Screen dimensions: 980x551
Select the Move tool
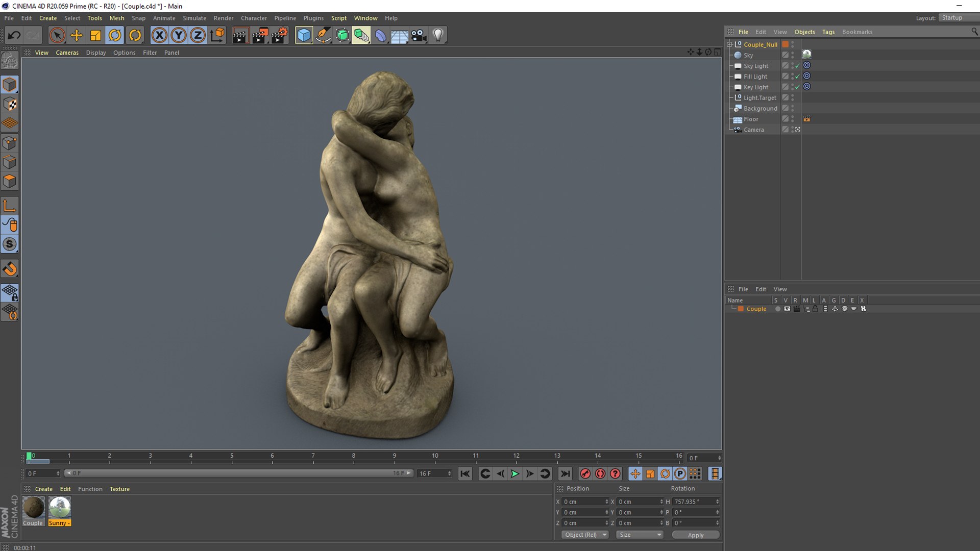(x=77, y=35)
